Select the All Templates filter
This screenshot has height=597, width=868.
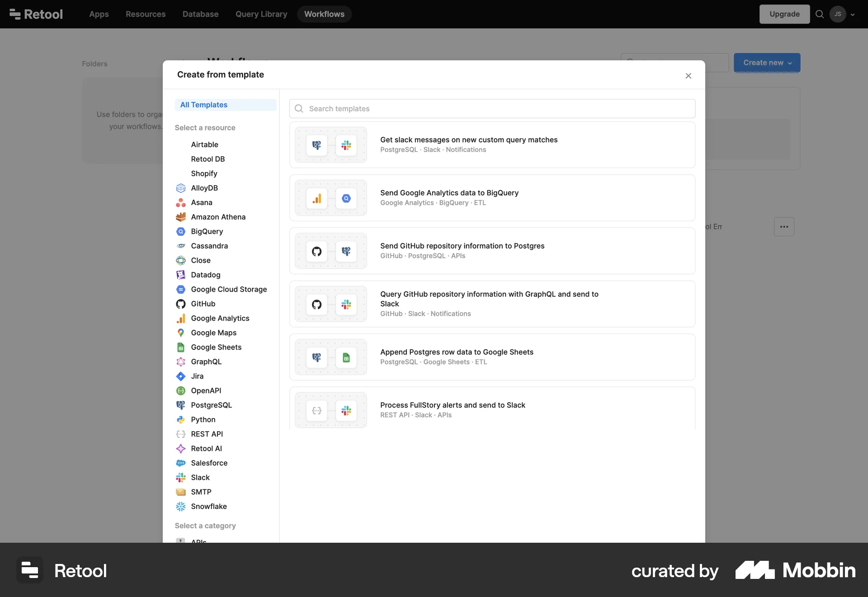coord(204,104)
